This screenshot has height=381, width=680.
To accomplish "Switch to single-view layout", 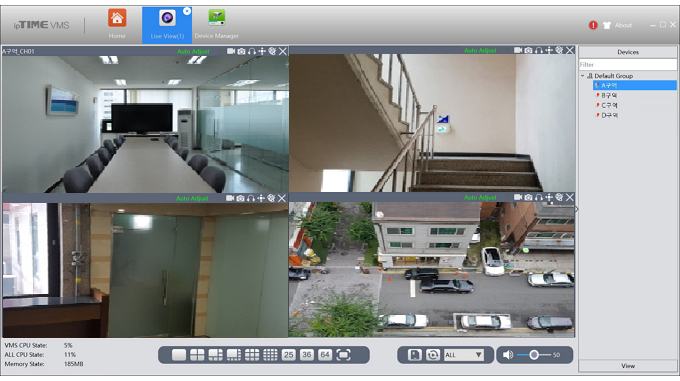I will pyautogui.click(x=179, y=355).
